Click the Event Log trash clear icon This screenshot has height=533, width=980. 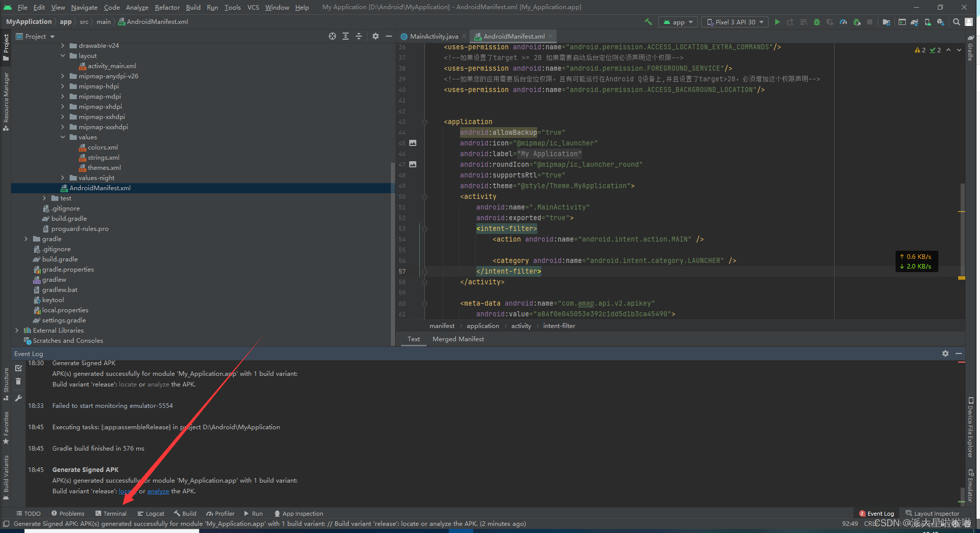(x=19, y=381)
